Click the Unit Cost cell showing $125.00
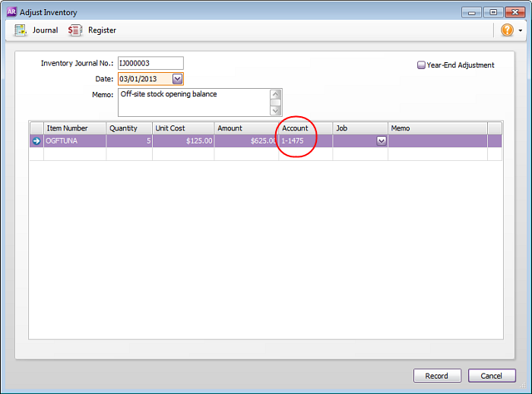 (182, 140)
